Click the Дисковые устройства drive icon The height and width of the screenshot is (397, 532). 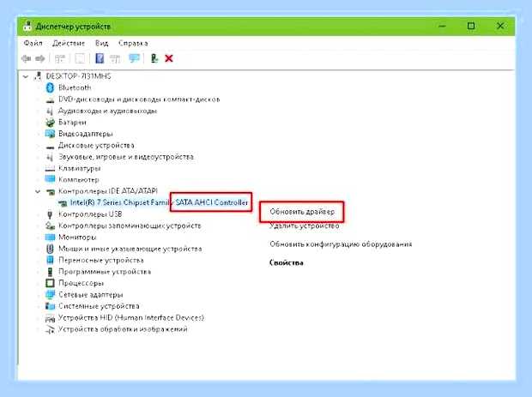50,147
